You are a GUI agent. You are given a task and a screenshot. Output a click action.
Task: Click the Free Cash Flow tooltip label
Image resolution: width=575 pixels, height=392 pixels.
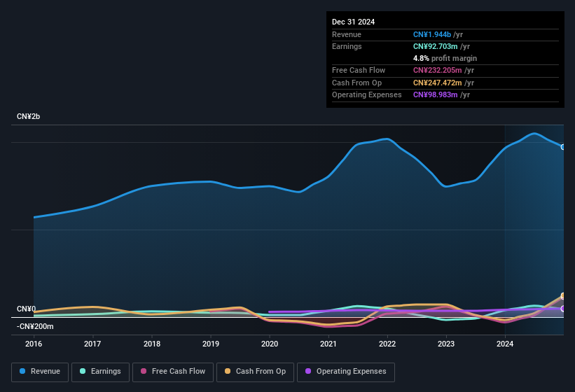[359, 70]
